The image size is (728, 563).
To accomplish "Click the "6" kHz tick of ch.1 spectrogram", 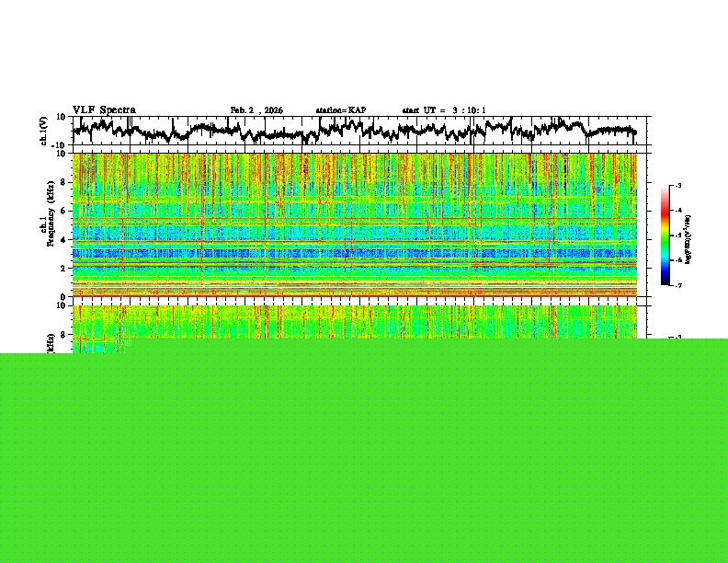I will click(64, 211).
